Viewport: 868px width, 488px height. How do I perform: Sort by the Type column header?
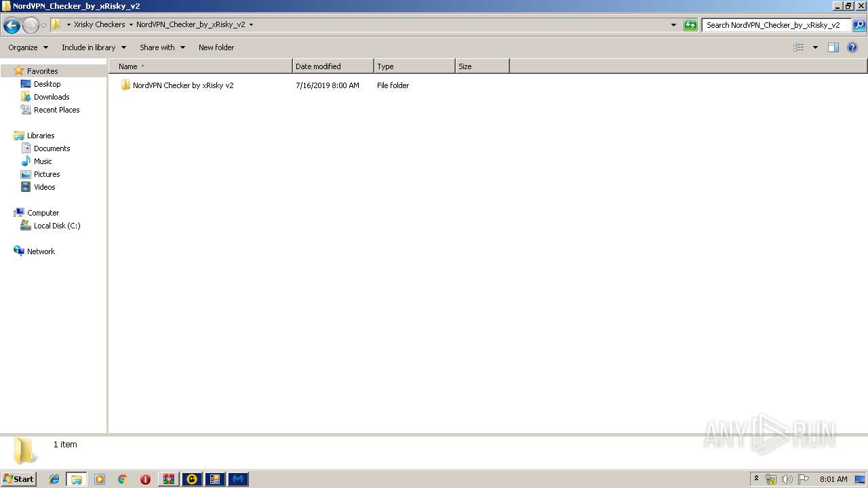pyautogui.click(x=414, y=66)
